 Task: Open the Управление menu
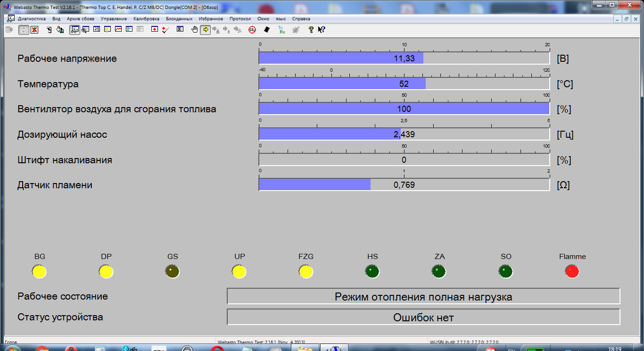pos(114,19)
